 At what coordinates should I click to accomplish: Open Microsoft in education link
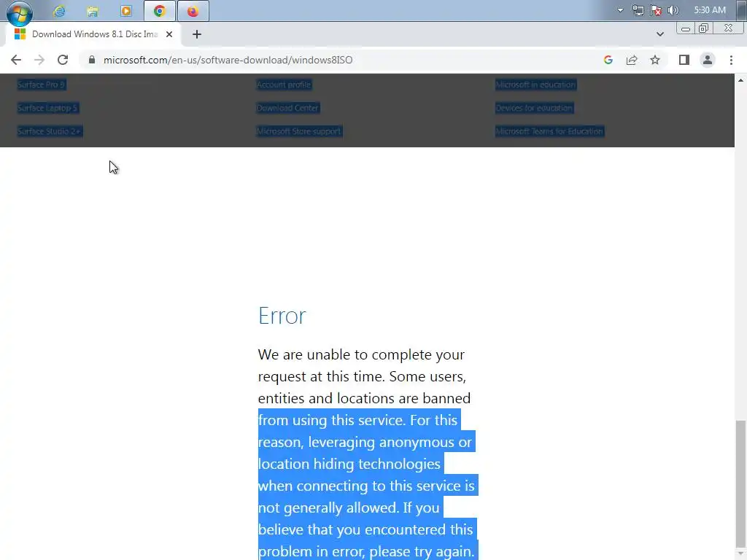click(x=535, y=85)
